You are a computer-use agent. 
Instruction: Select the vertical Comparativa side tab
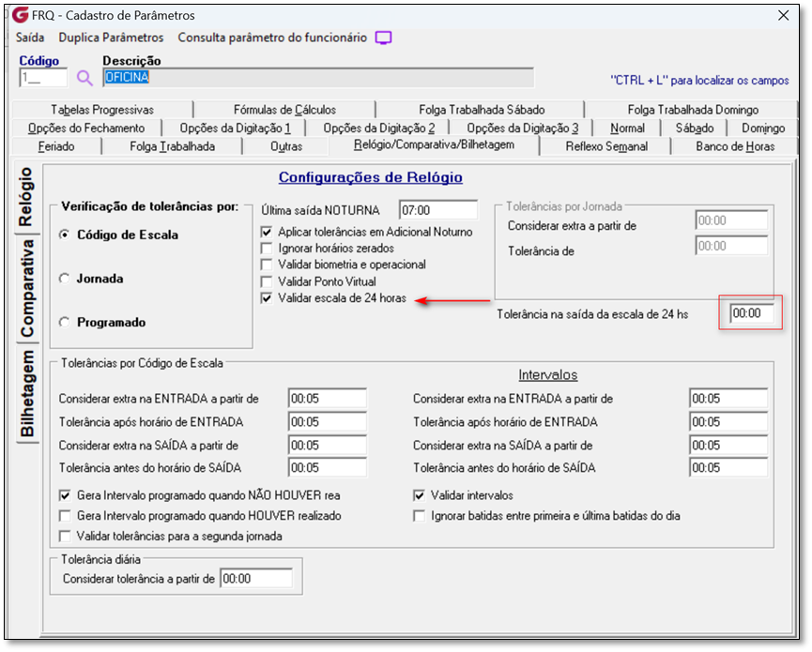click(26, 288)
